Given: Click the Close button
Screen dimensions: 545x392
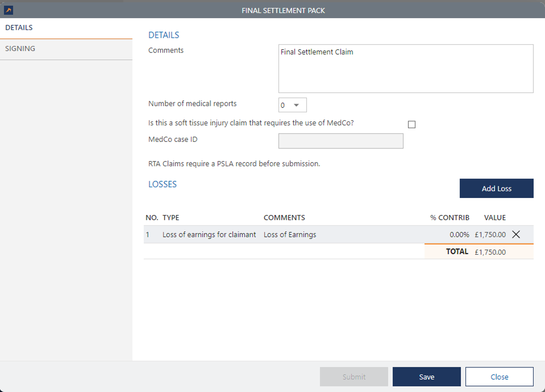Looking at the screenshot, I should 499,377.
